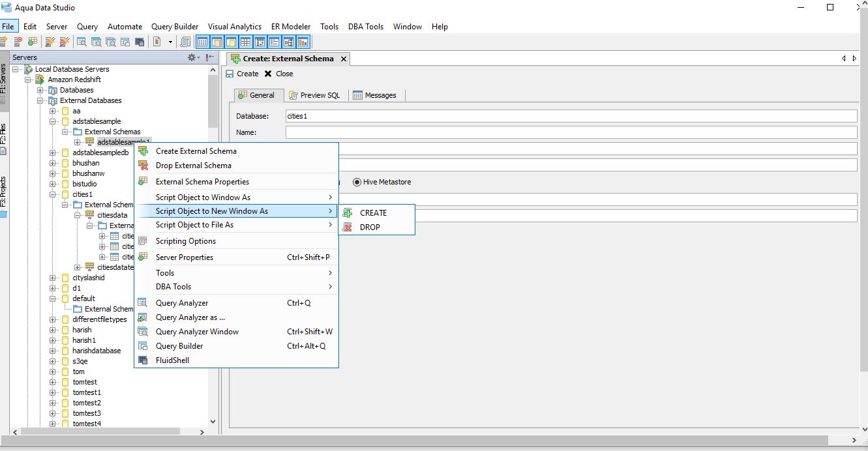The width and height of the screenshot is (868, 451).
Task: Collapse the adstablesample database node
Action: [x=53, y=121]
